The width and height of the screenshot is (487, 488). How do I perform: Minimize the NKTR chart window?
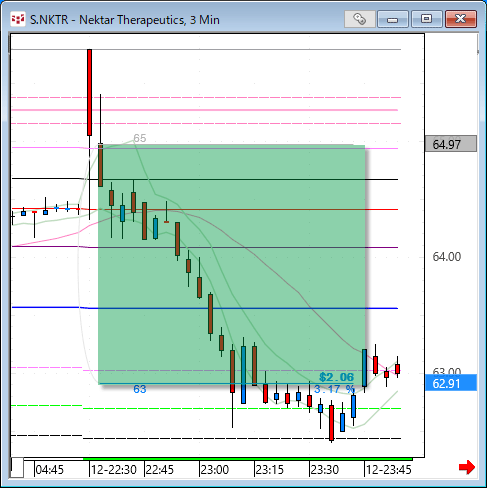[393, 19]
